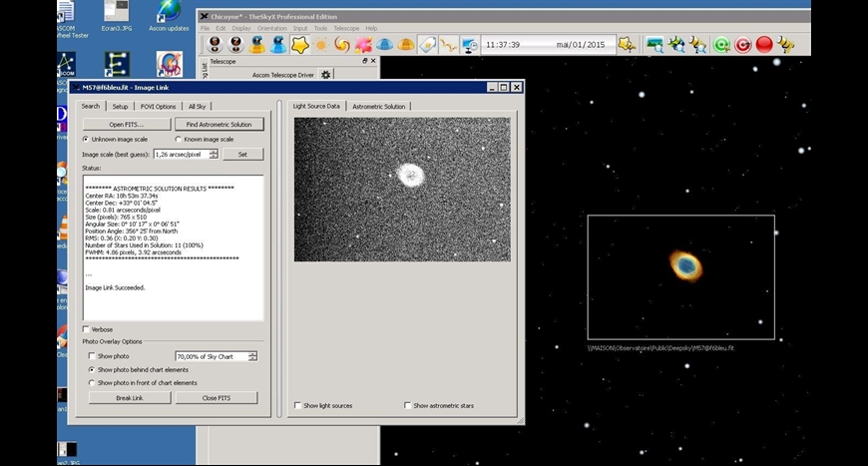Click the orange spiral galaxy toolbar icon

click(342, 45)
